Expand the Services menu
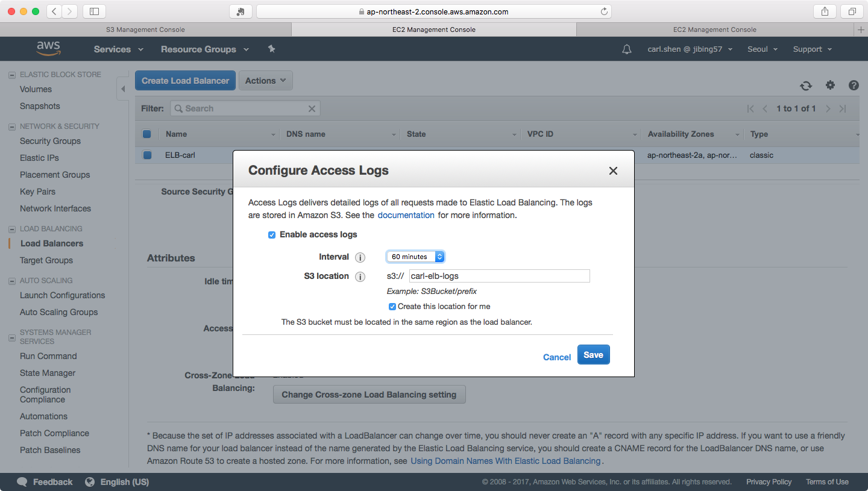 [x=118, y=49]
